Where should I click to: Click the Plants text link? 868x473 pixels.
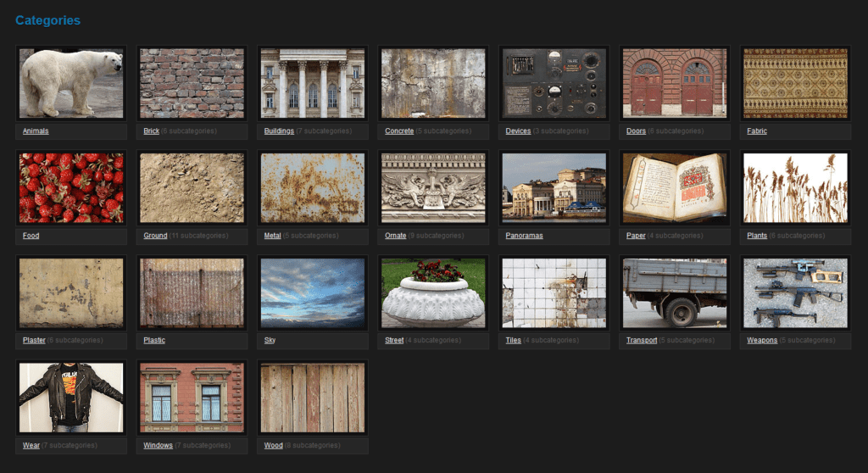point(757,236)
